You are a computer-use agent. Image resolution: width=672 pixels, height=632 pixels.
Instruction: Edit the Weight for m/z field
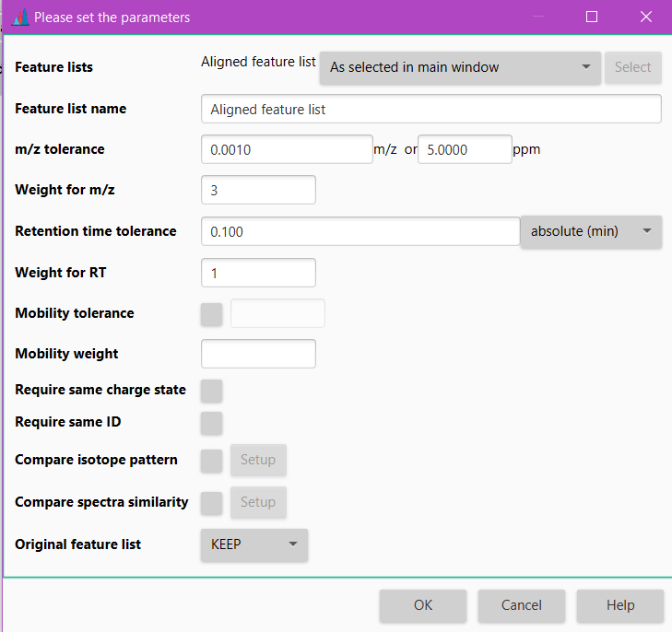pyautogui.click(x=258, y=190)
